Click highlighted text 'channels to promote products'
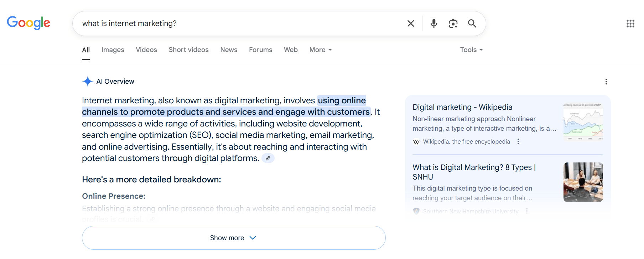Viewport: 644px width, 259px height. [142, 112]
